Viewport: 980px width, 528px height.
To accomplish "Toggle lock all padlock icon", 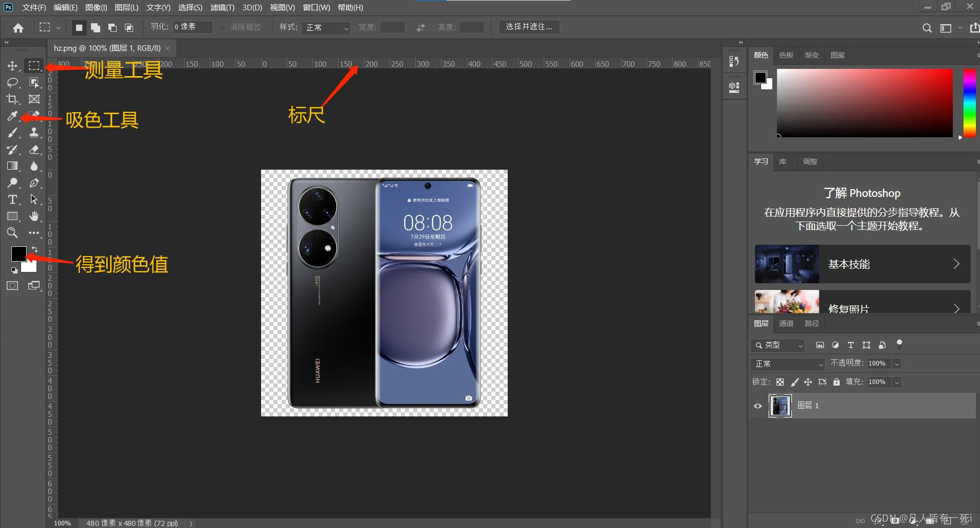I will 837,382.
